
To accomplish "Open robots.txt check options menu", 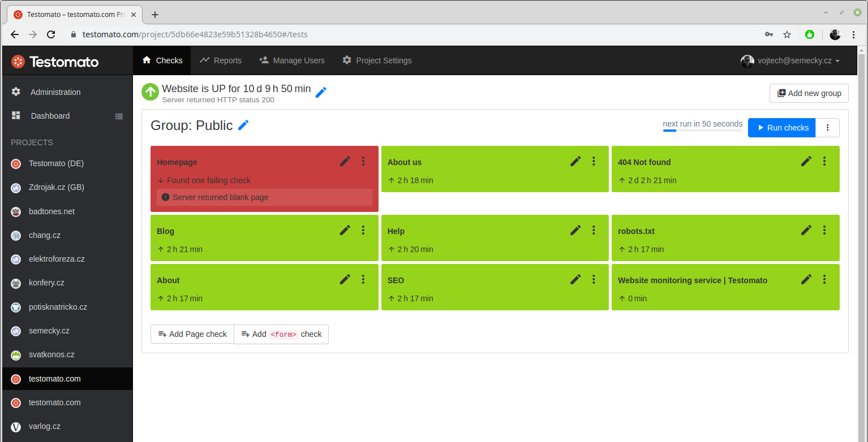I will (824, 231).
